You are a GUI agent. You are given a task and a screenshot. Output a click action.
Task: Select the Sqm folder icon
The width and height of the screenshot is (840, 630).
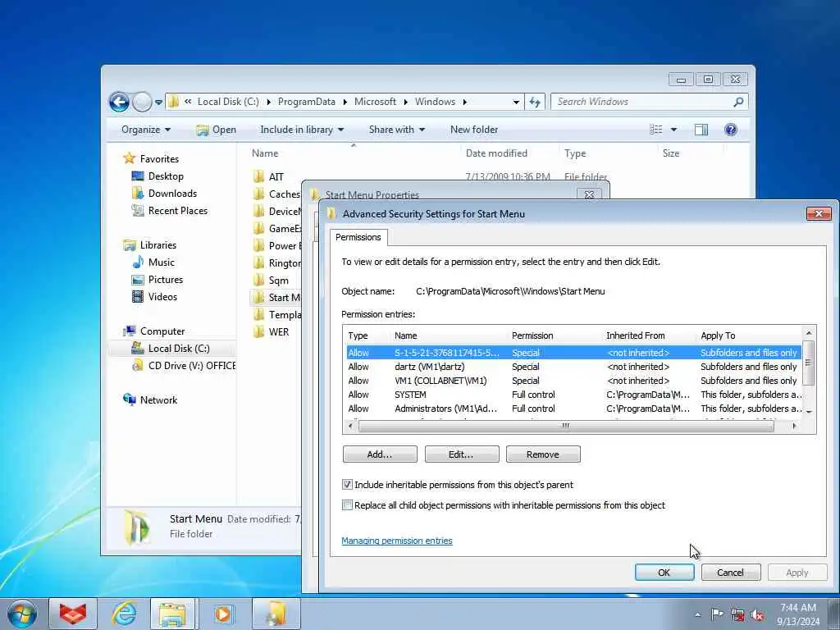click(258, 281)
